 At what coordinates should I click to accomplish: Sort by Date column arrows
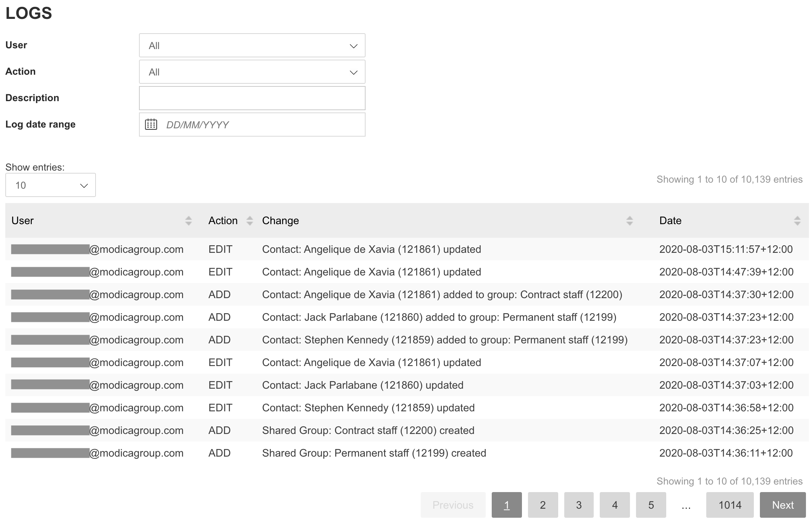tap(797, 221)
